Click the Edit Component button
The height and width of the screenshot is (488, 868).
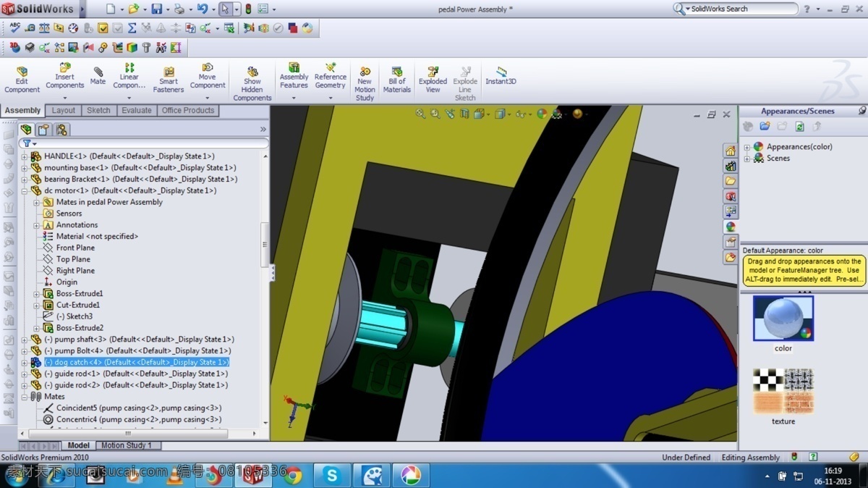click(x=22, y=80)
